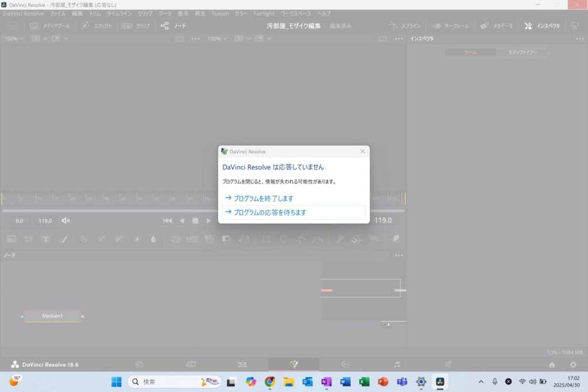The height and width of the screenshot is (392, 588).
Task: Open the Media page icon in page bar
Action: [x=139, y=364]
